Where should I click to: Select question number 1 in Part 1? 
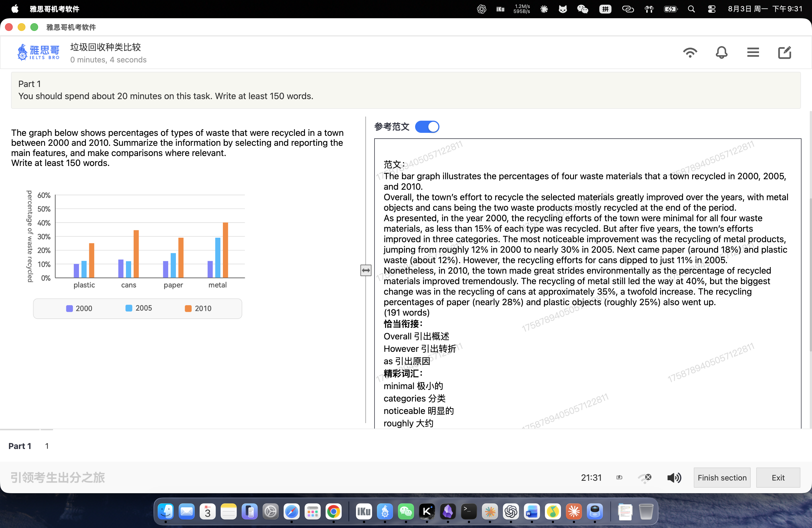click(x=47, y=446)
